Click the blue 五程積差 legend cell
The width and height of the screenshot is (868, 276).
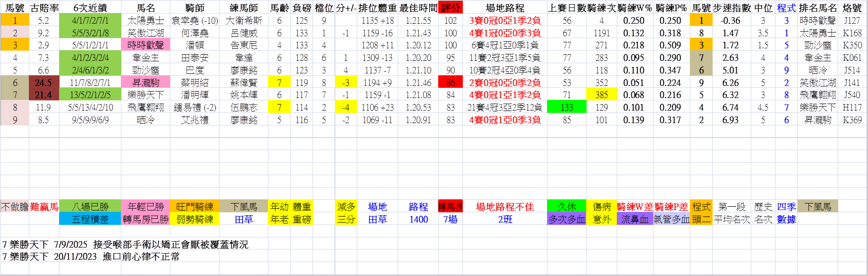coord(90,219)
